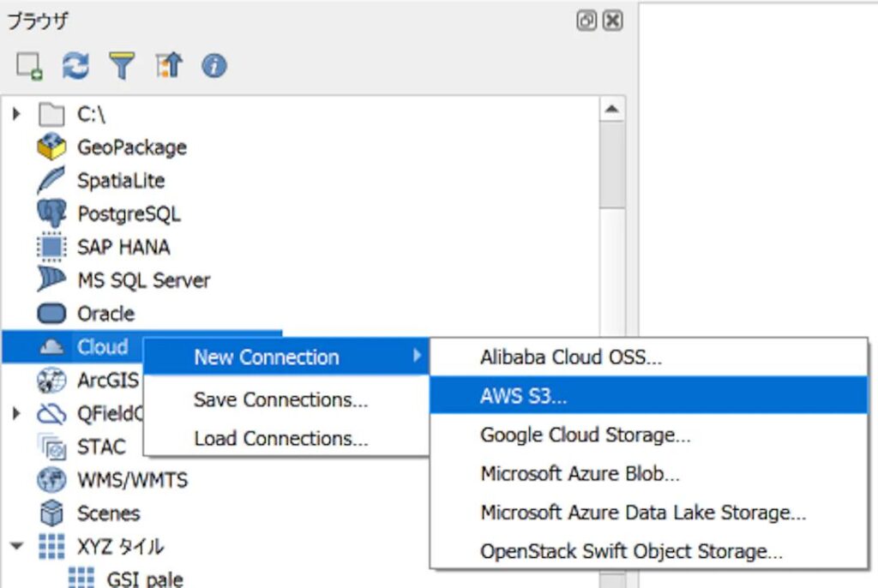Expand the C:\ drive node

[16, 114]
